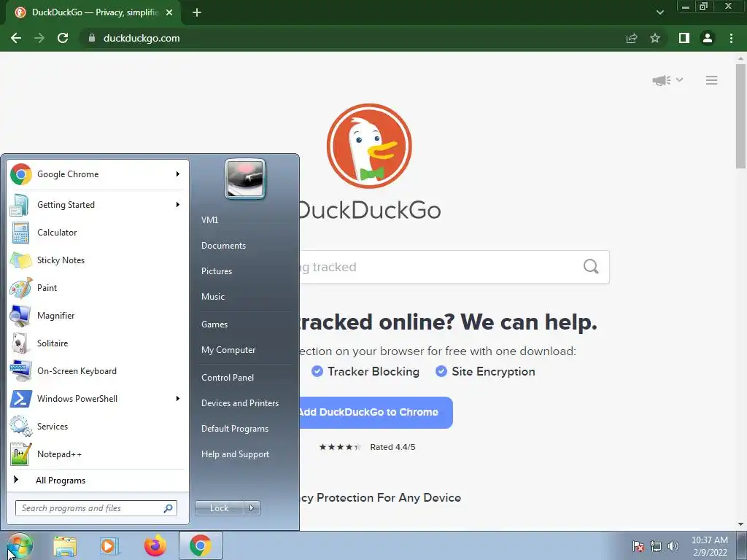Focus the Search programs and files box
The width and height of the screenshot is (747, 560).
(96, 508)
